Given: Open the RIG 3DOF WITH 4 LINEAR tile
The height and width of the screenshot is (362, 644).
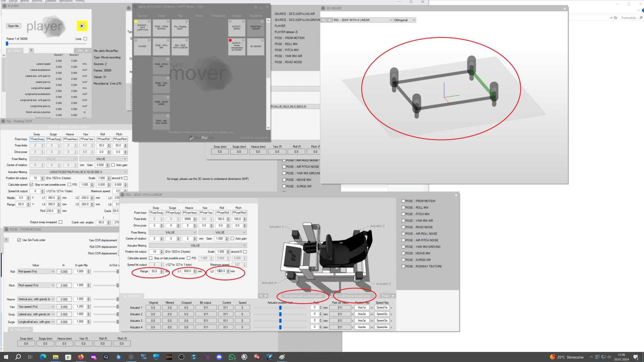Looking at the screenshot, I should point(180,46).
